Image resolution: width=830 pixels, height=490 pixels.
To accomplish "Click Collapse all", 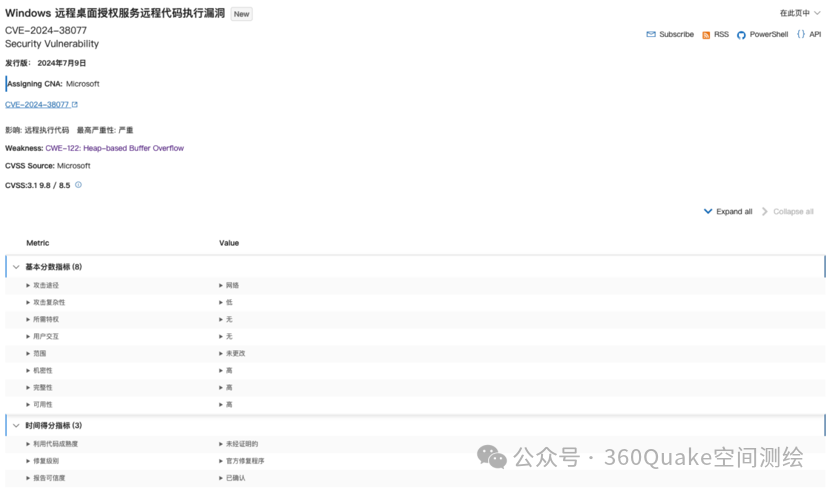I will point(788,212).
